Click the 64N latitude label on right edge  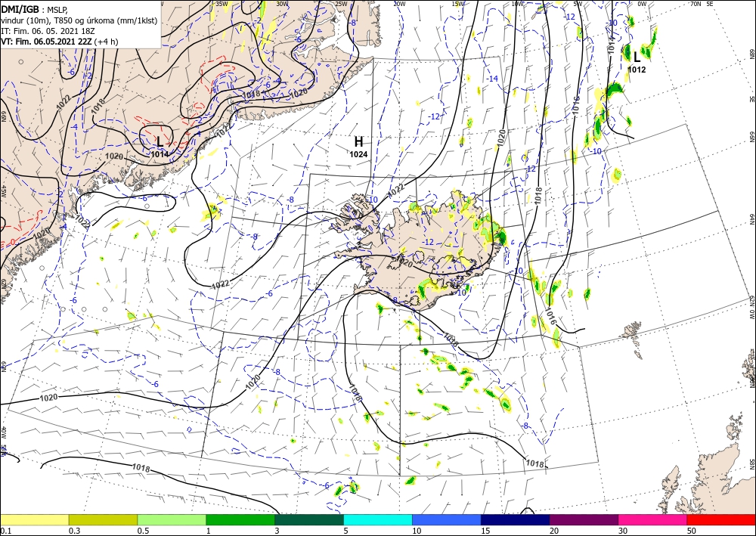coord(751,219)
